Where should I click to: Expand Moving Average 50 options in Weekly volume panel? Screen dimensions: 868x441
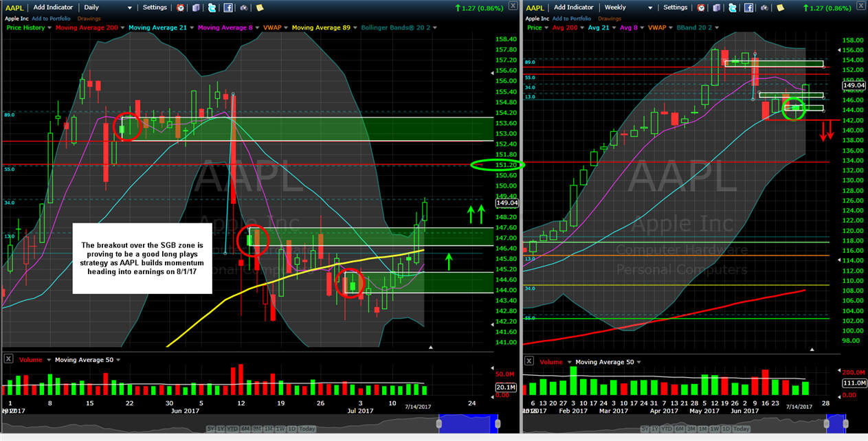click(638, 362)
